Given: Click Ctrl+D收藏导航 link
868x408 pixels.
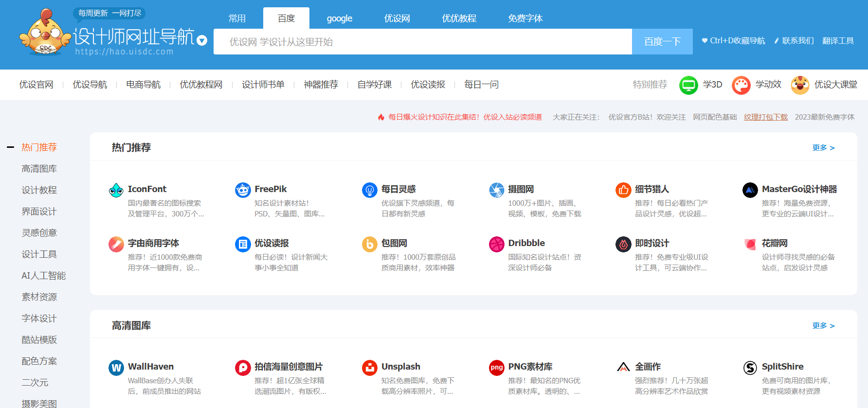Looking at the screenshot, I should 733,41.
